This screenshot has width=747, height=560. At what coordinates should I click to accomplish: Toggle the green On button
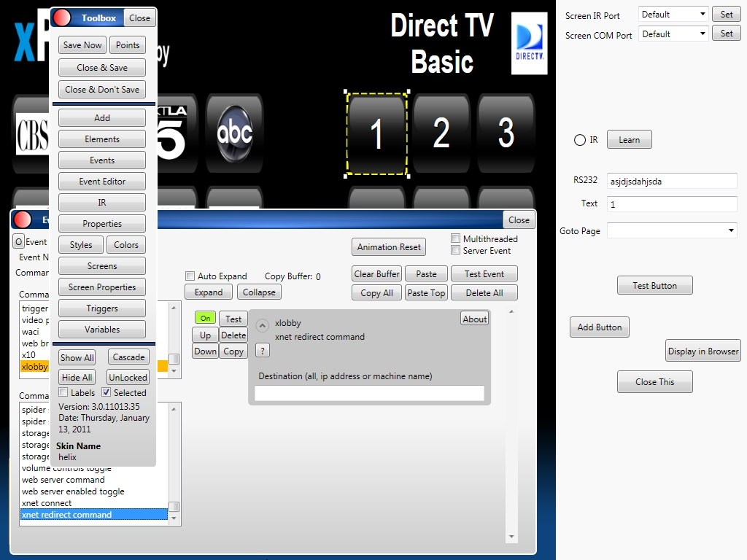[205, 318]
